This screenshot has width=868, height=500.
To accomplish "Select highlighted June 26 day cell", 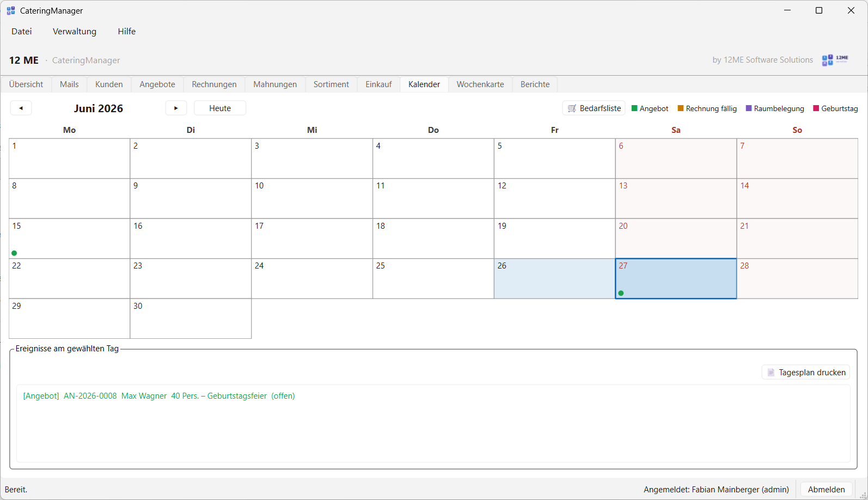I will (x=555, y=279).
